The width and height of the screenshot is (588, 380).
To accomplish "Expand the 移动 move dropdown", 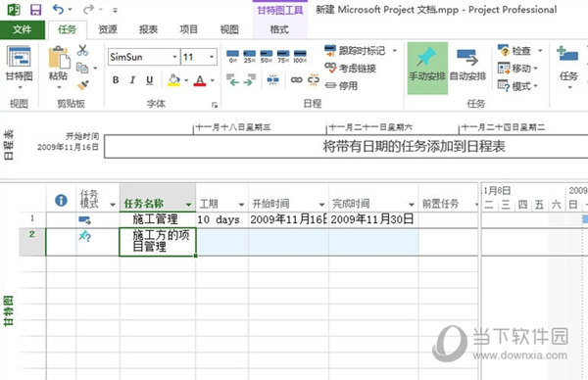I will (x=535, y=69).
